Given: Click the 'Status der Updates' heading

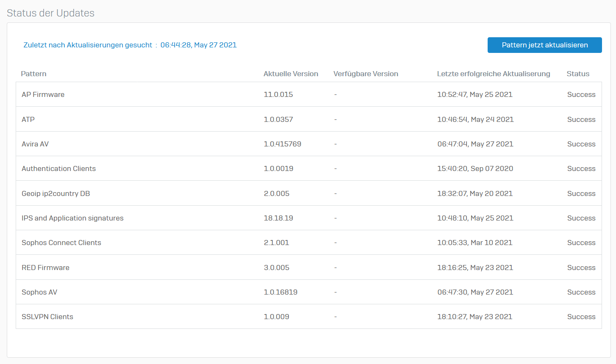Looking at the screenshot, I should [50, 13].
